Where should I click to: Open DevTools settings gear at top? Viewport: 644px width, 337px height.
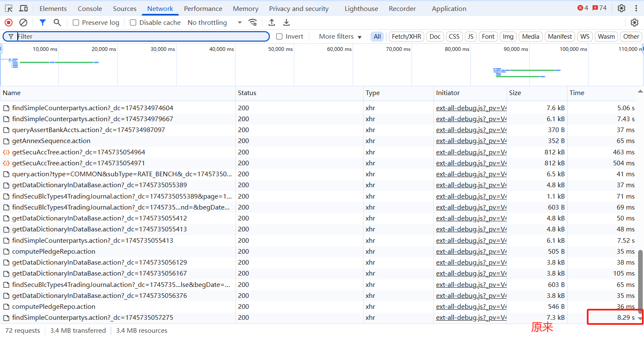621,8
